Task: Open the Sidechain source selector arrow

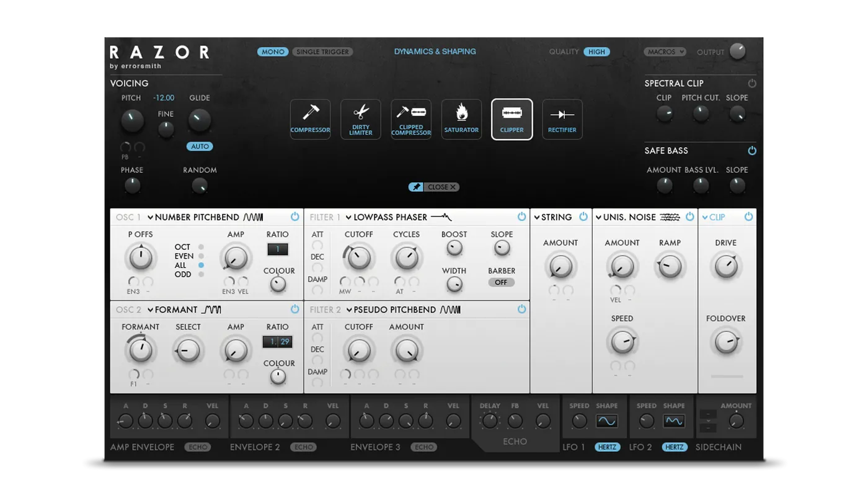Action: tap(707, 421)
